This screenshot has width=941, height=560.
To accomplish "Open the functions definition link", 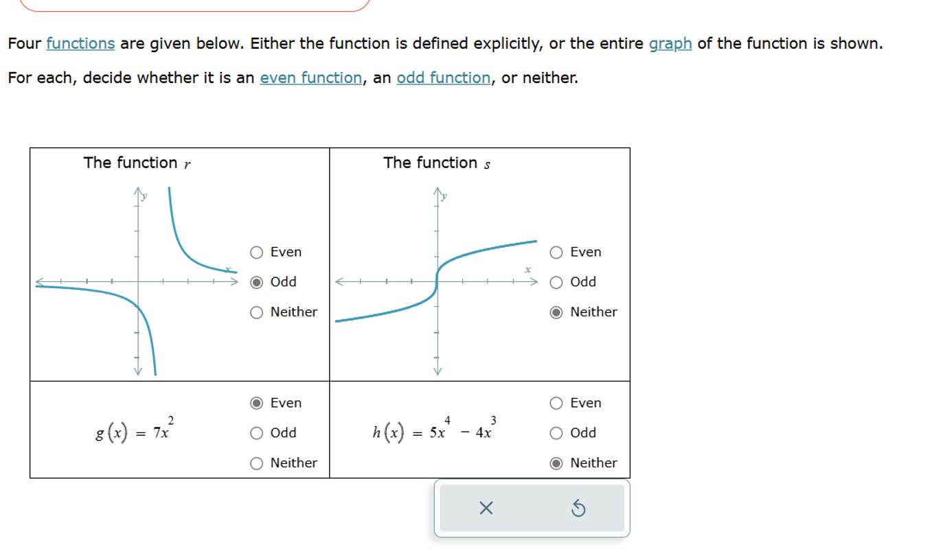I will [80, 43].
